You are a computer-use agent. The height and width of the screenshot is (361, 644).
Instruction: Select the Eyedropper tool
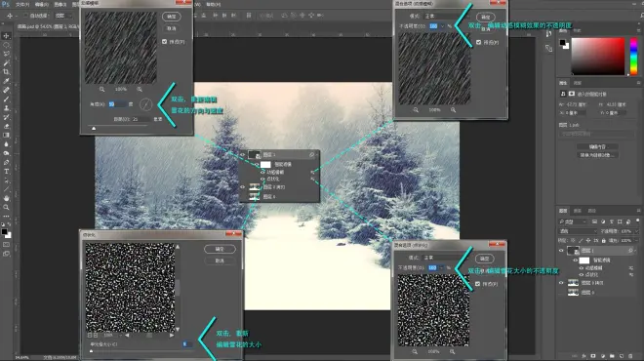pyautogui.click(x=6, y=81)
